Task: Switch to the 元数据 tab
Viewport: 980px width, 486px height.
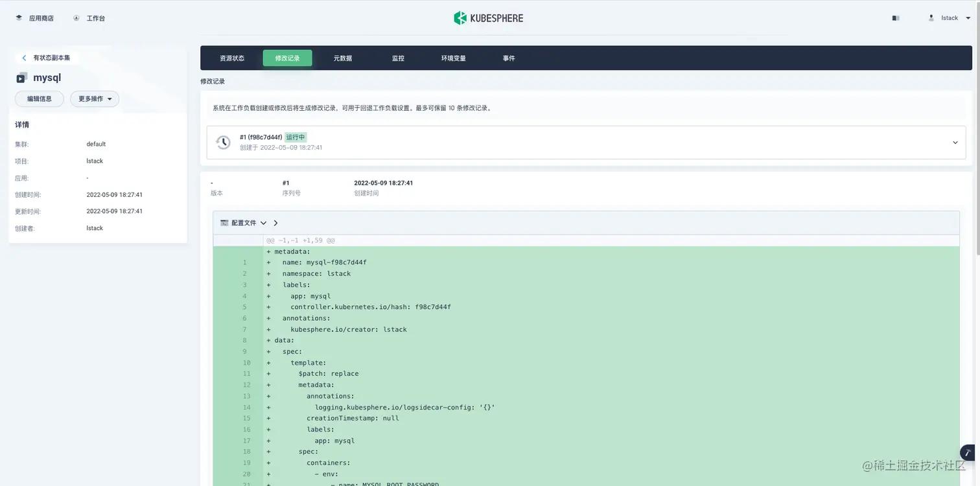Action: point(343,58)
